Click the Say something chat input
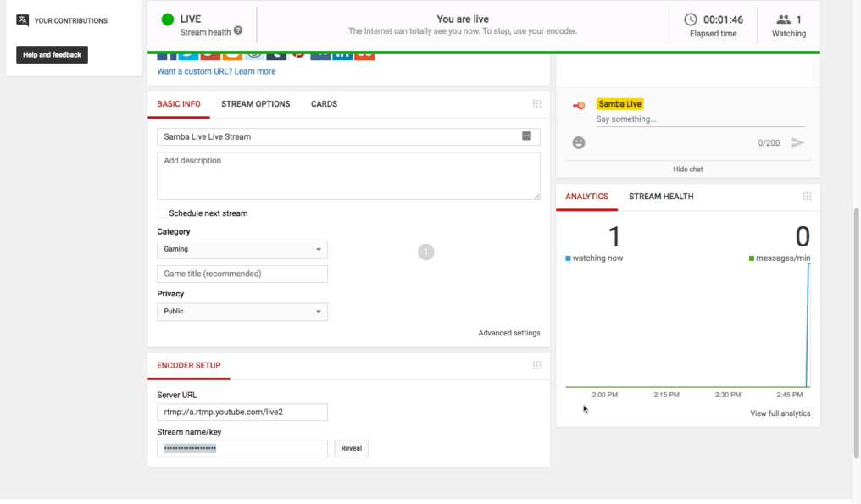 (700, 119)
